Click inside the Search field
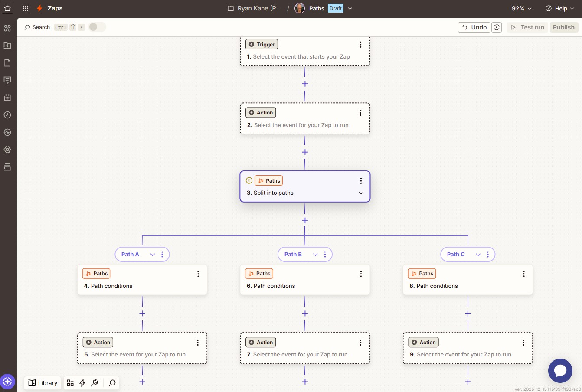 tap(41, 27)
